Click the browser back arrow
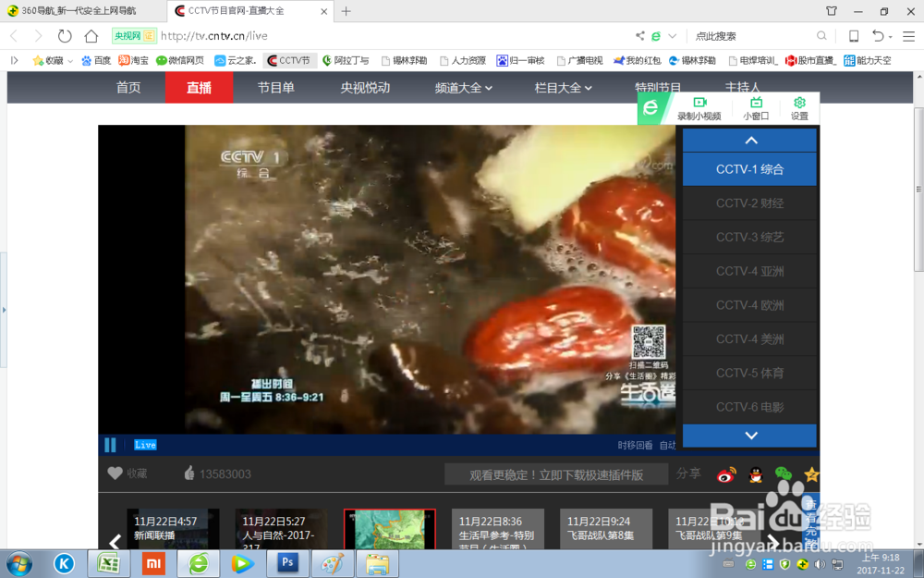The image size is (924, 578). [x=14, y=36]
